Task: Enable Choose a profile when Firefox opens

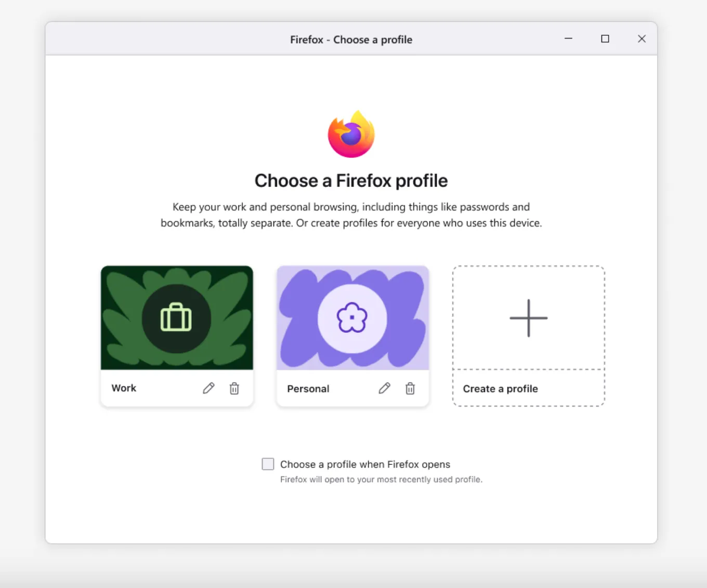Action: [x=268, y=464]
